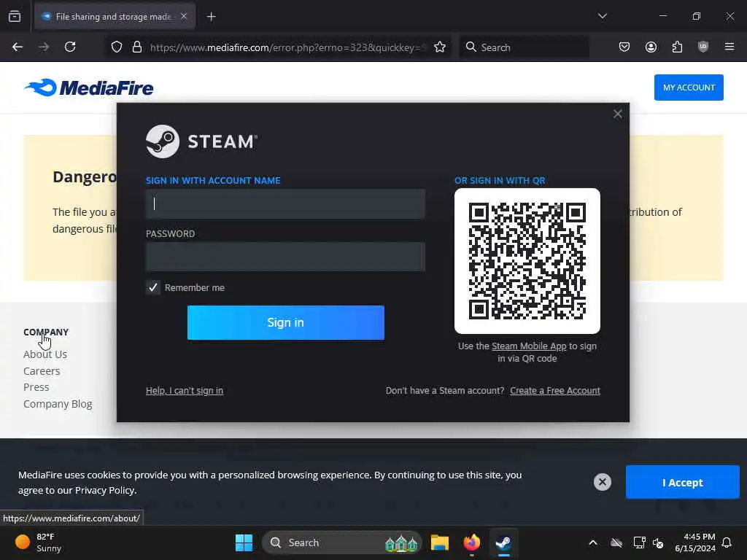Open the Windows Start menu
747x560 pixels.
coord(244,542)
